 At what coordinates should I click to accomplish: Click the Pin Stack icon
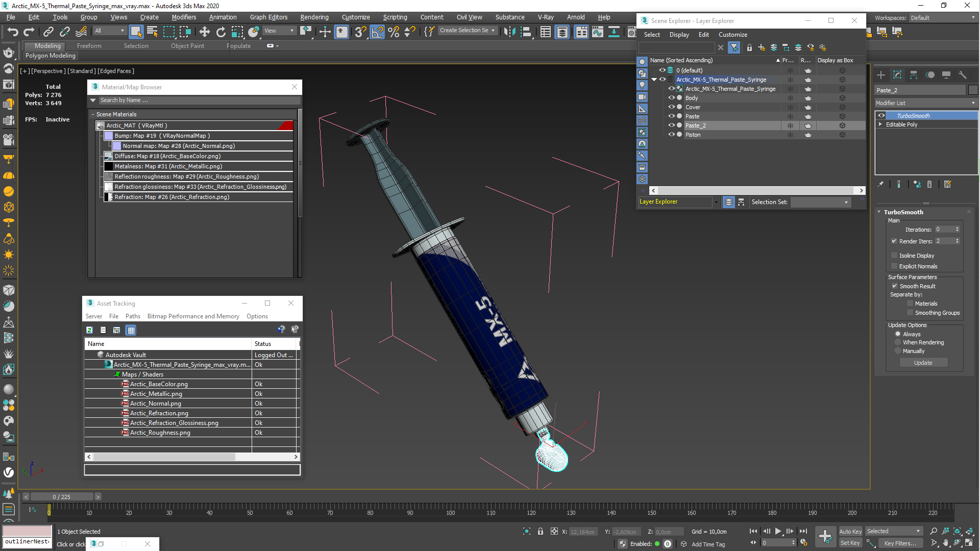click(880, 184)
